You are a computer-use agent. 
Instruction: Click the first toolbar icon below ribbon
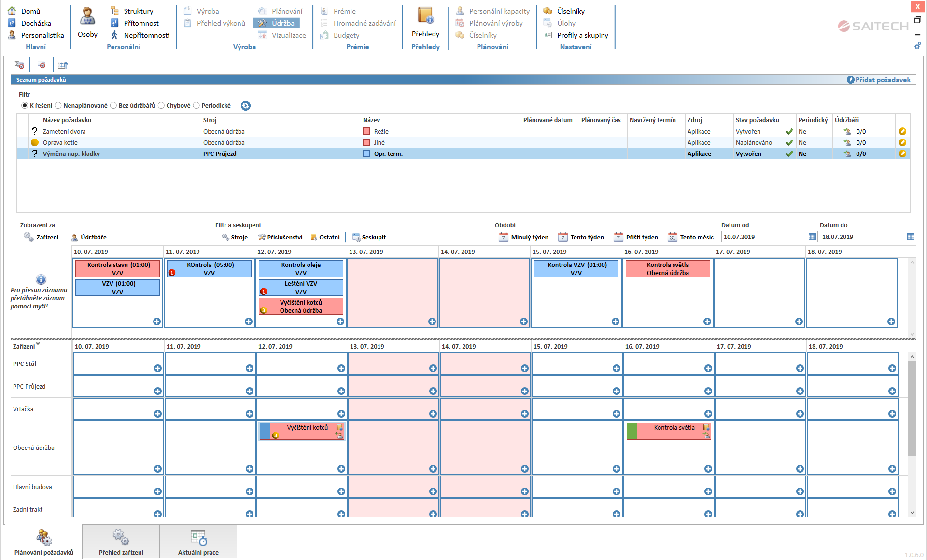pyautogui.click(x=20, y=65)
